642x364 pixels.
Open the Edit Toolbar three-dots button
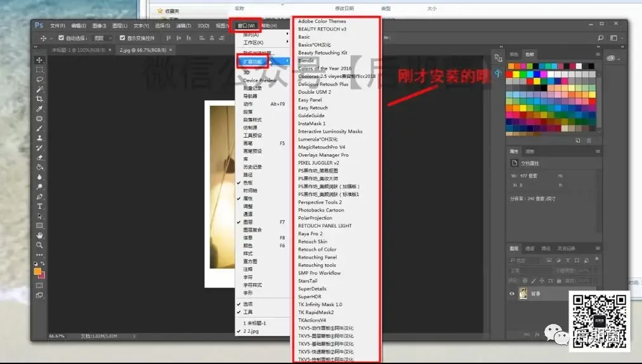pyautogui.click(x=39, y=255)
